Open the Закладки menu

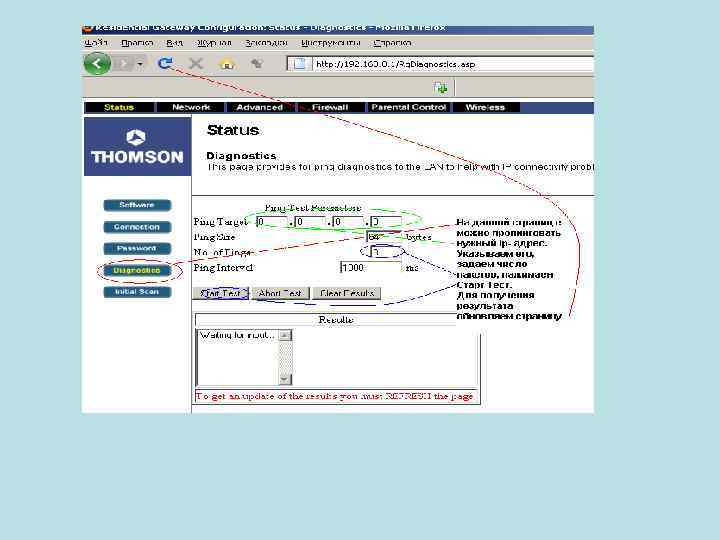coord(266,43)
